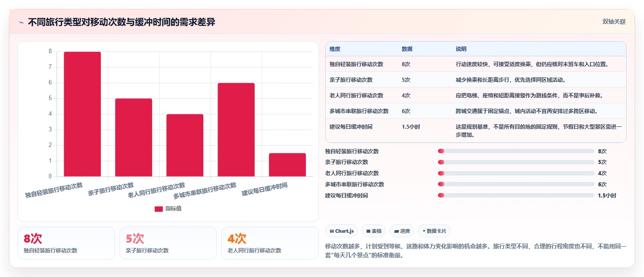Open the 8次 stat card
The width and height of the screenshot is (644, 277).
pyautogui.click(x=66, y=243)
